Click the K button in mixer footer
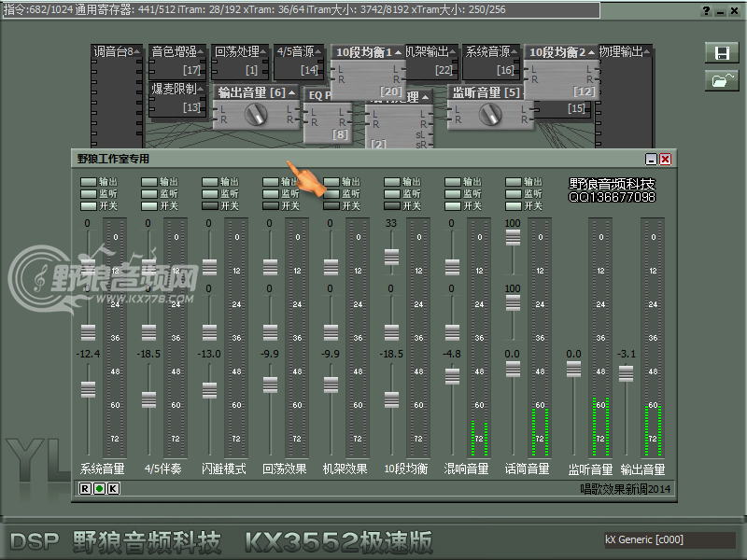Viewport: 747px width, 560px height. point(113,488)
